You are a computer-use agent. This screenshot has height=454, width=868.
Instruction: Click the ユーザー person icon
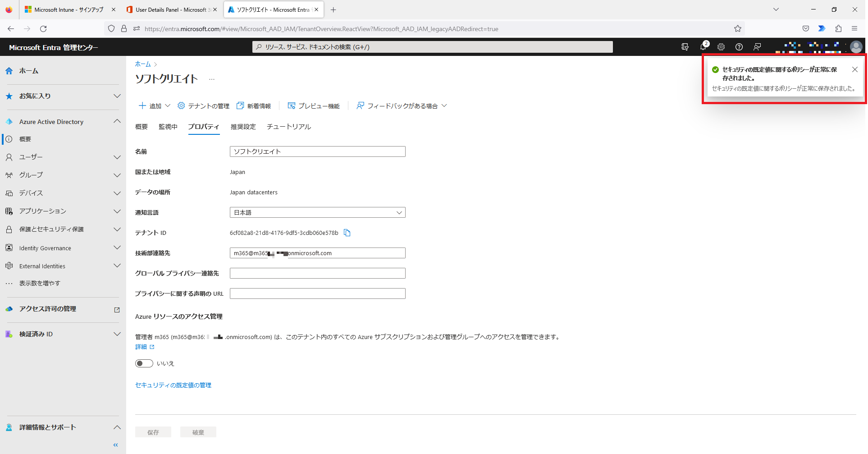pos(9,157)
